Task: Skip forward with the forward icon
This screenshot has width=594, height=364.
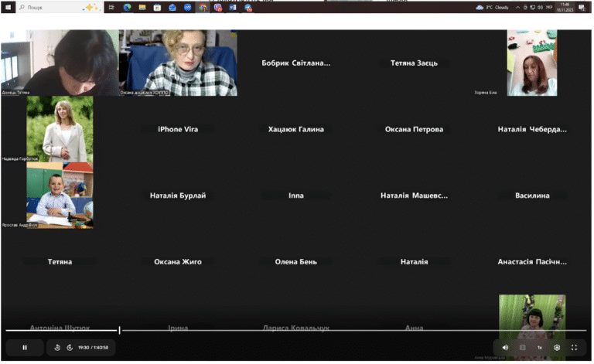Action: (70, 348)
